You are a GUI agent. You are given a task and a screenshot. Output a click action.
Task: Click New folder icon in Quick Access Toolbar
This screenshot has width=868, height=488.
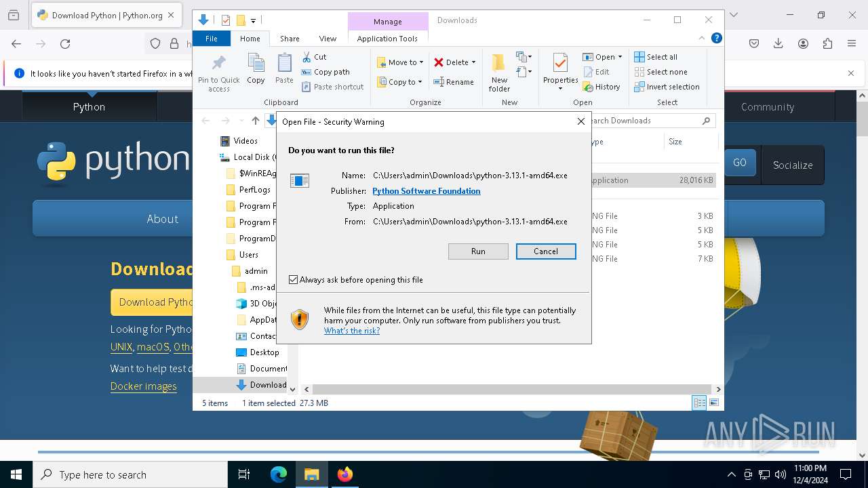pyautogui.click(x=240, y=20)
